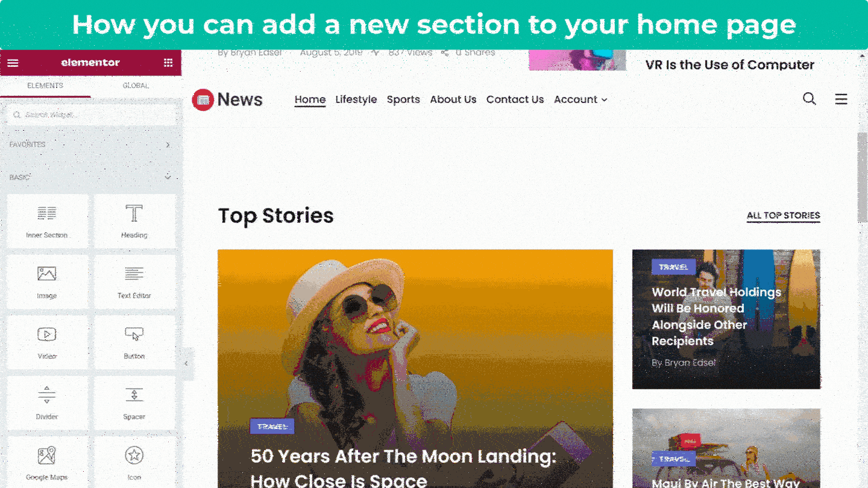
Task: Select the Video widget
Action: (x=47, y=342)
